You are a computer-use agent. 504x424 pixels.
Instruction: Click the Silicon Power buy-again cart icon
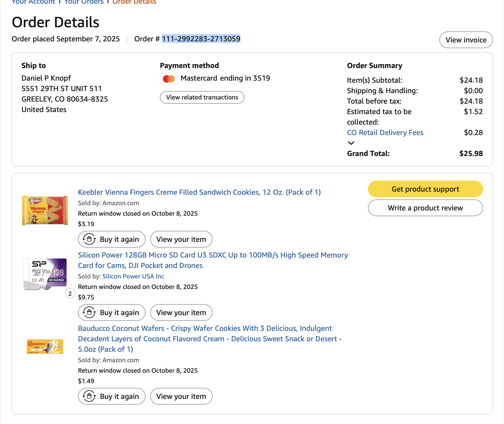pyautogui.click(x=89, y=313)
